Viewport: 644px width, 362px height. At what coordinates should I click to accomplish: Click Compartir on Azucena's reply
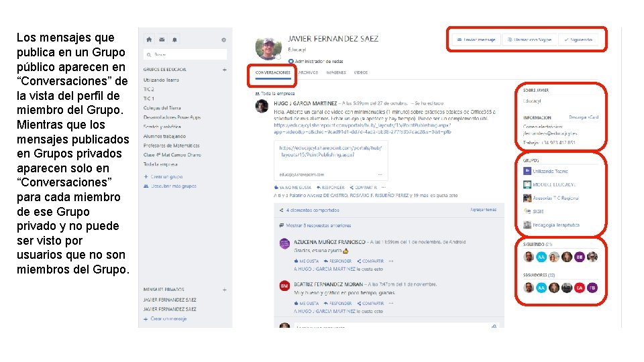click(370, 261)
